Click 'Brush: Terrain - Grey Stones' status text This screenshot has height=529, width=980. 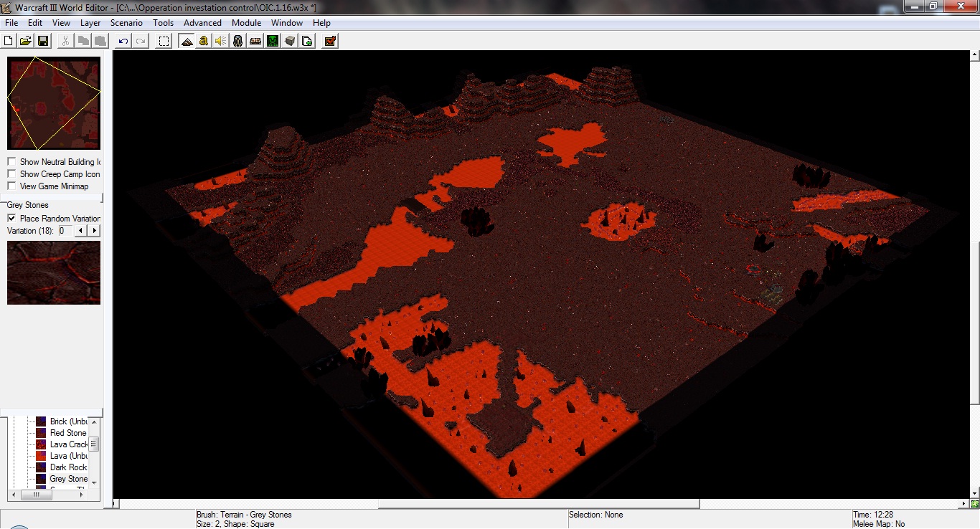pos(244,515)
